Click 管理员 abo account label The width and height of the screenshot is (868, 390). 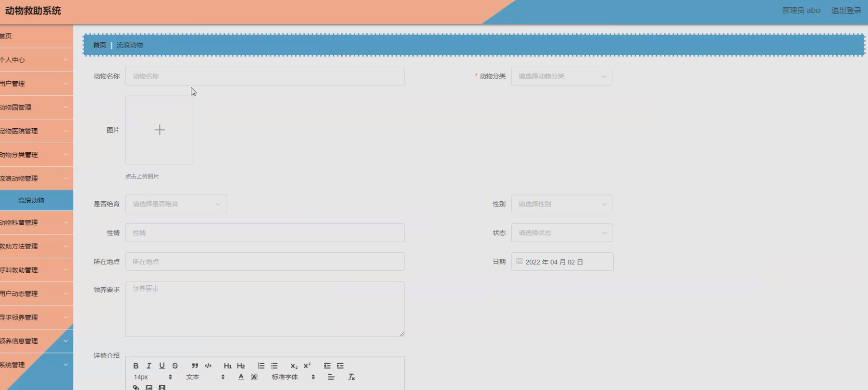coord(801,11)
